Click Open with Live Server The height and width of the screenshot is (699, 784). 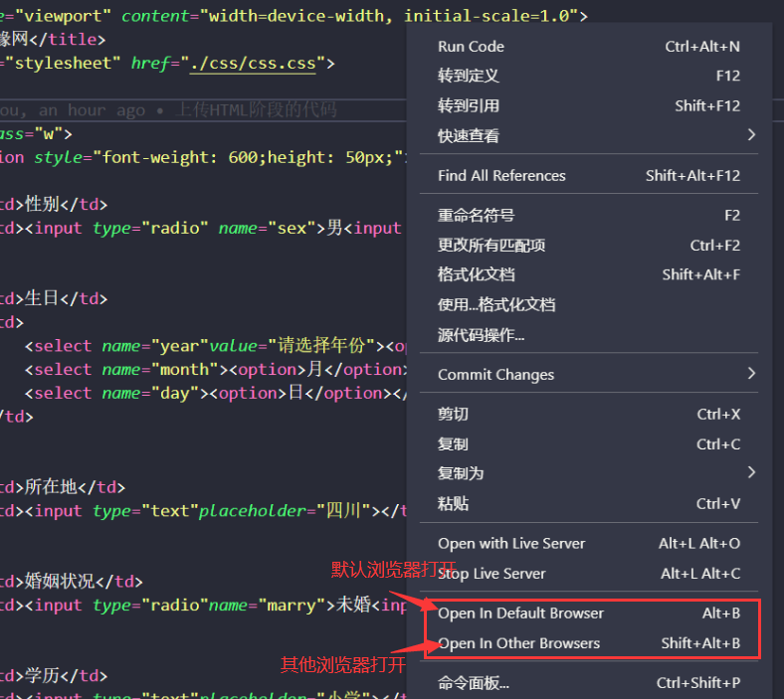click(x=589, y=543)
